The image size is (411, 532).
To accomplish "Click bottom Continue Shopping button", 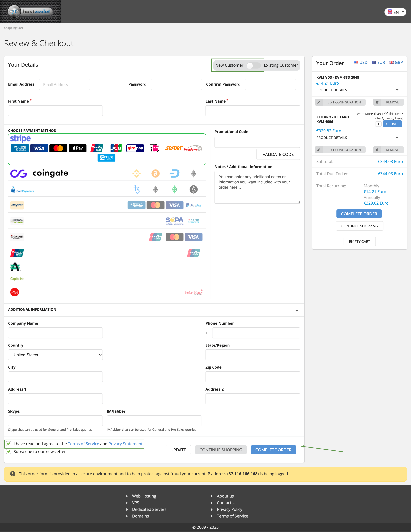I will tap(221, 450).
